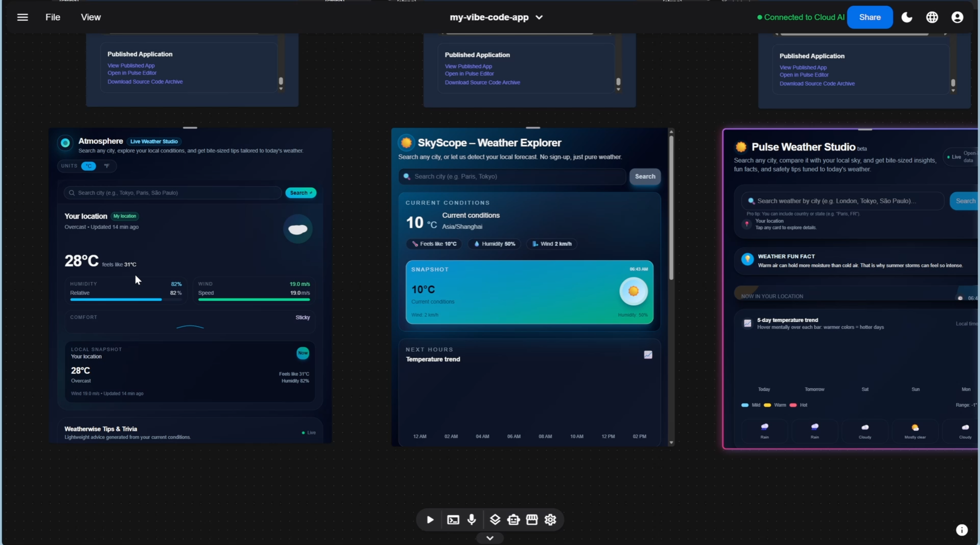Click the layers icon in bottom toolbar

(x=495, y=520)
